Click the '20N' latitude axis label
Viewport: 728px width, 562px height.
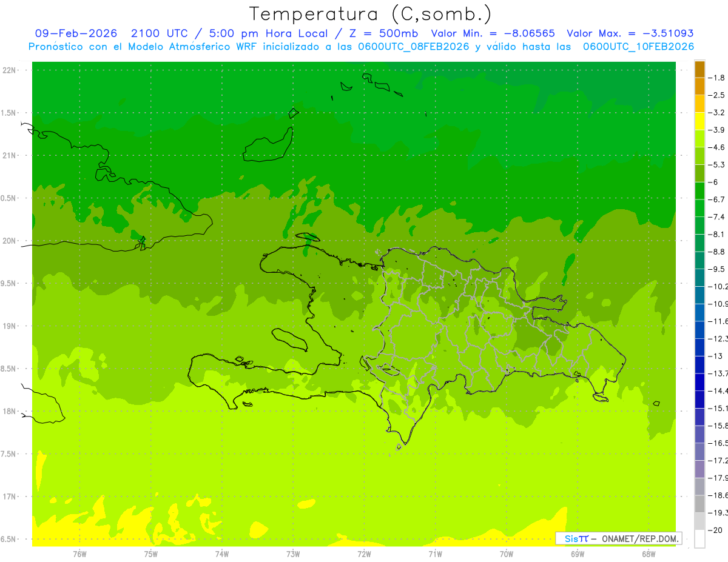pos(9,241)
